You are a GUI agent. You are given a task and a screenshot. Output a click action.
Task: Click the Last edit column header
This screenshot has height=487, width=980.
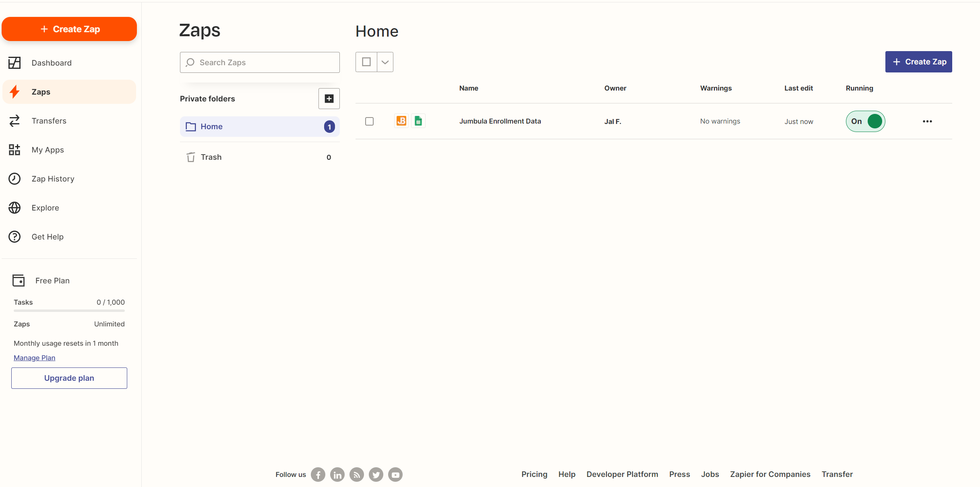[x=798, y=88]
